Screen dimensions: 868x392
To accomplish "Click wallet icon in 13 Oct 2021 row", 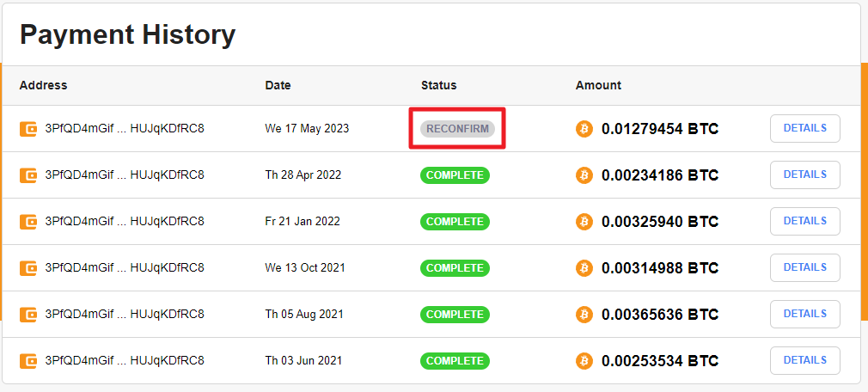I will (28, 268).
